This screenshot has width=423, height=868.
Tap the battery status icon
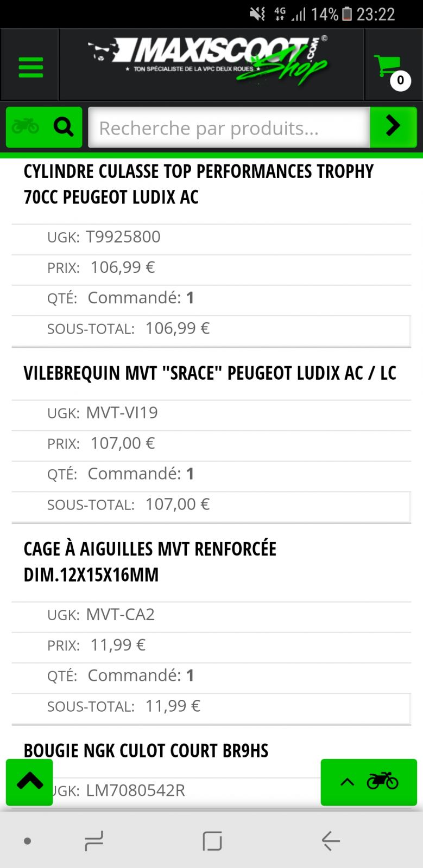pos(347,14)
